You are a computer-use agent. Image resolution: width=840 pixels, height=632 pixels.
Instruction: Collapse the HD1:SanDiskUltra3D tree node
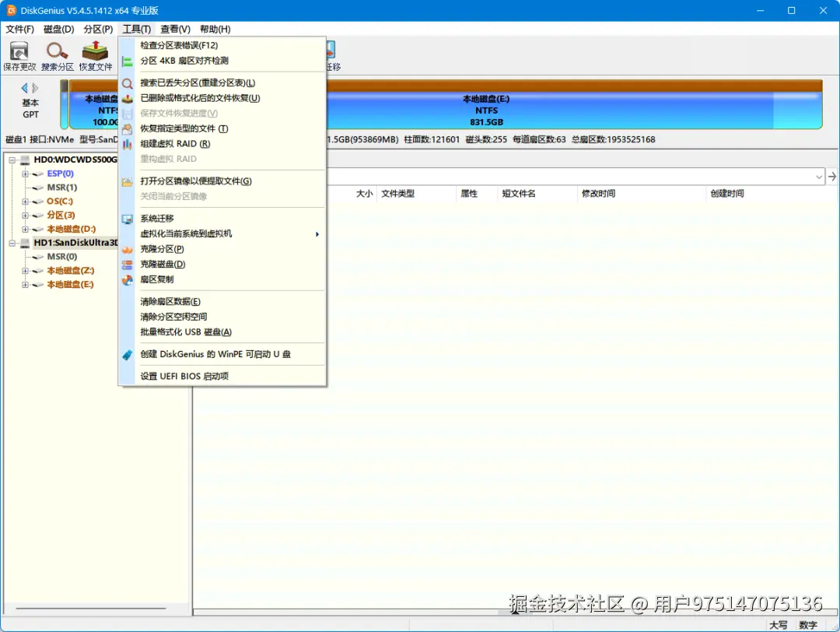coord(12,244)
